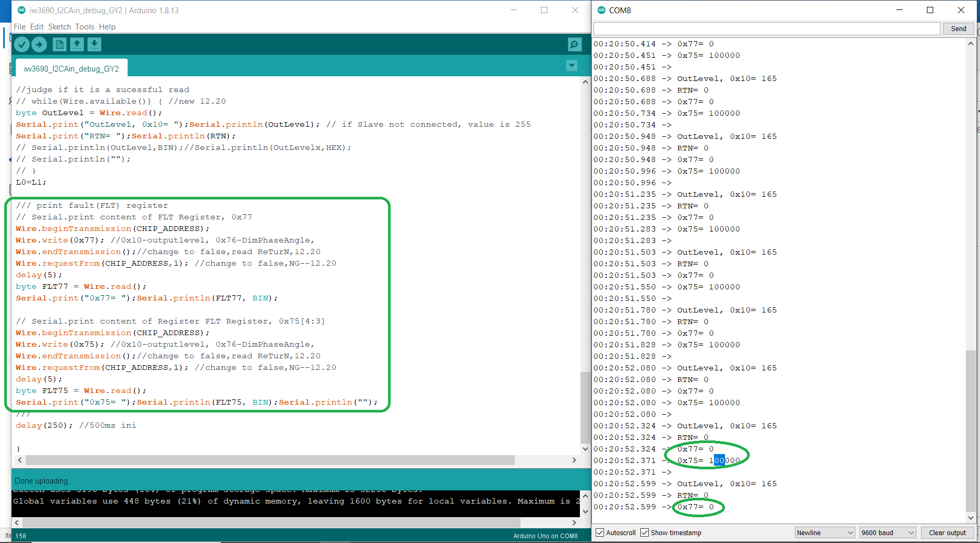Select the iw3690_I2CAin_debug_GY2 sketch tab
The width and height of the screenshot is (980, 543).
[72, 68]
